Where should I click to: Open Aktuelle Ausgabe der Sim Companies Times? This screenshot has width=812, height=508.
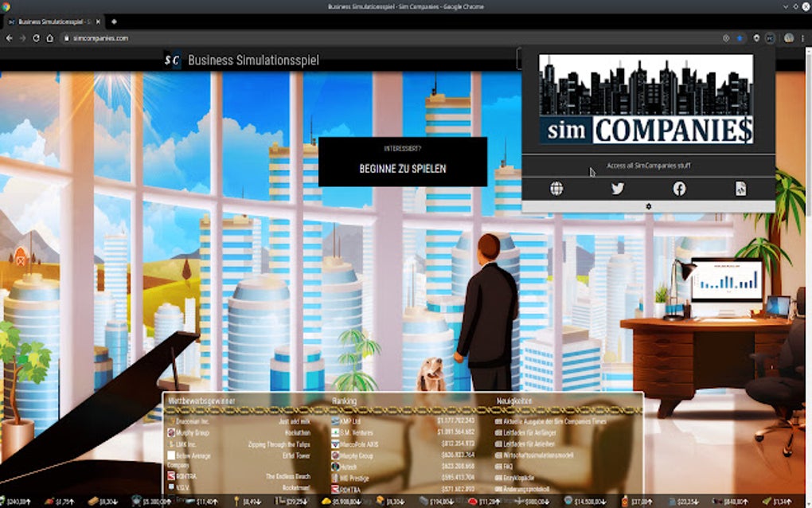click(550, 421)
